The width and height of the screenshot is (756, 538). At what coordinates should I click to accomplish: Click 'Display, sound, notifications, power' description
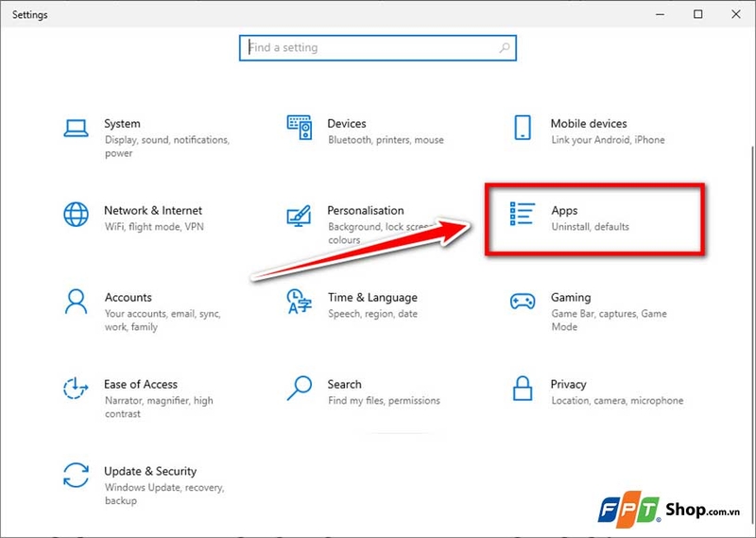pos(167,147)
